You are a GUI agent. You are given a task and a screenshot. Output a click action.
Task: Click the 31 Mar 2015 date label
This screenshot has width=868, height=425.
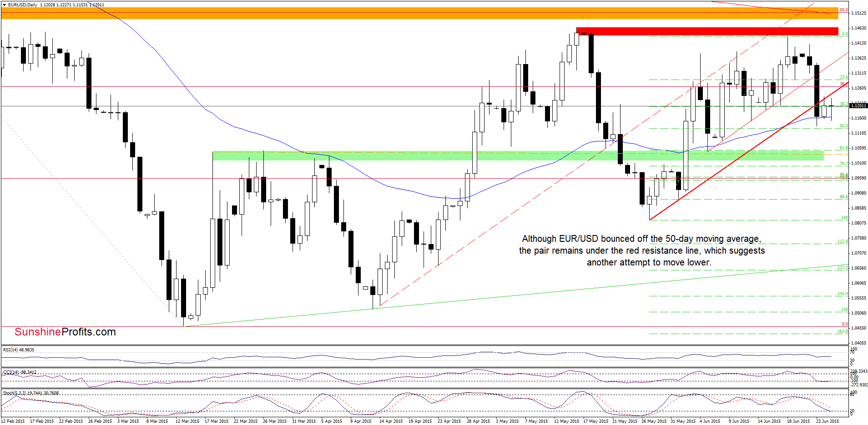point(304,421)
